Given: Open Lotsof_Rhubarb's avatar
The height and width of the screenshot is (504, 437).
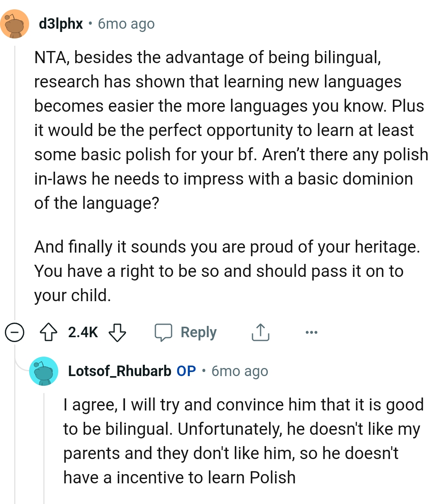Looking at the screenshot, I should pos(44,371).
